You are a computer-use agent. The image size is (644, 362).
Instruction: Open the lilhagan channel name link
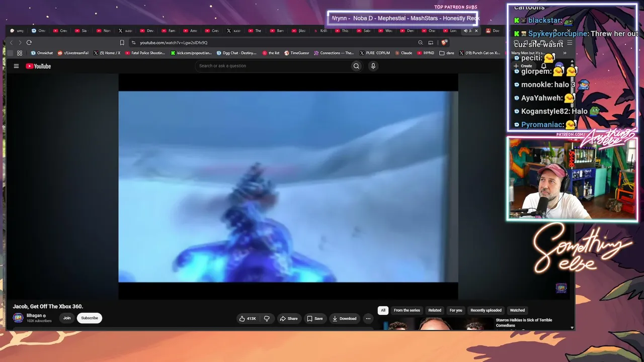tap(34, 316)
